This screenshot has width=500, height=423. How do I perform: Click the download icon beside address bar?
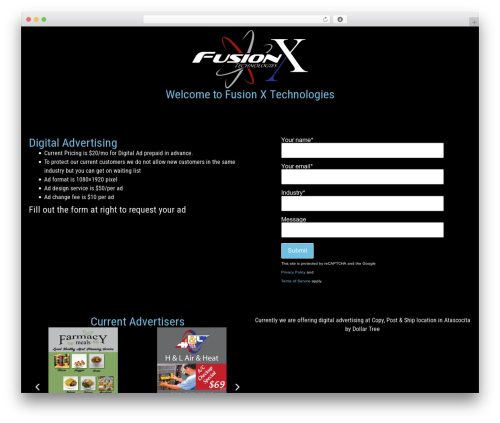click(x=340, y=19)
